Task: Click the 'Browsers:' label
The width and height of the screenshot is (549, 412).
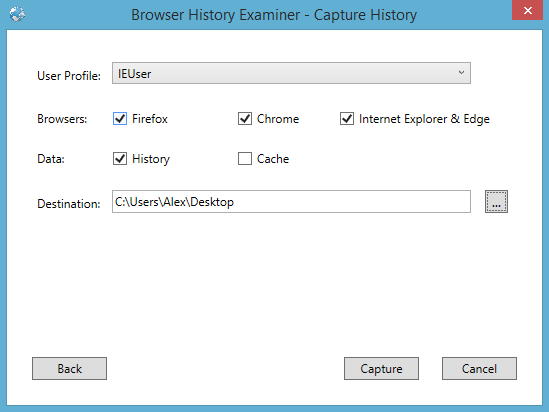Action: pyautogui.click(x=62, y=119)
